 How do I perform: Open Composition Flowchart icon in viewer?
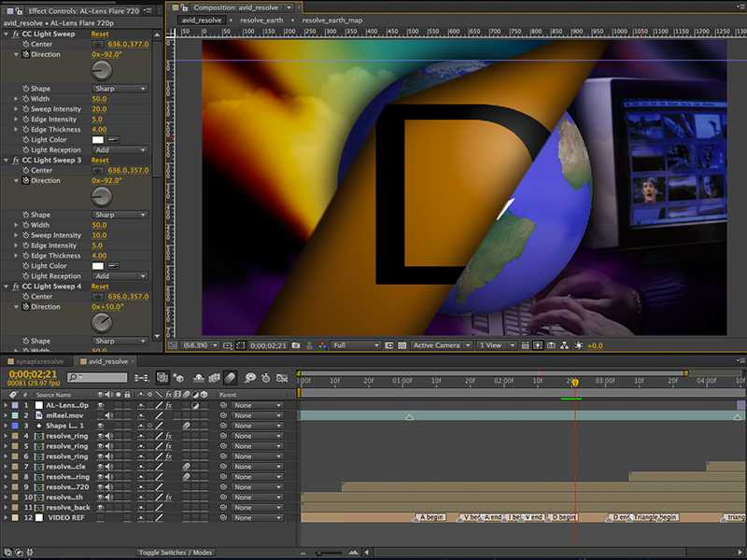pyautogui.click(x=565, y=345)
